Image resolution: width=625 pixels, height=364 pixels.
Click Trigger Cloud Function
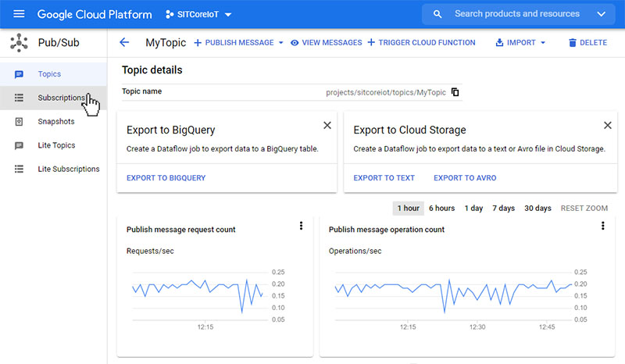pos(421,43)
